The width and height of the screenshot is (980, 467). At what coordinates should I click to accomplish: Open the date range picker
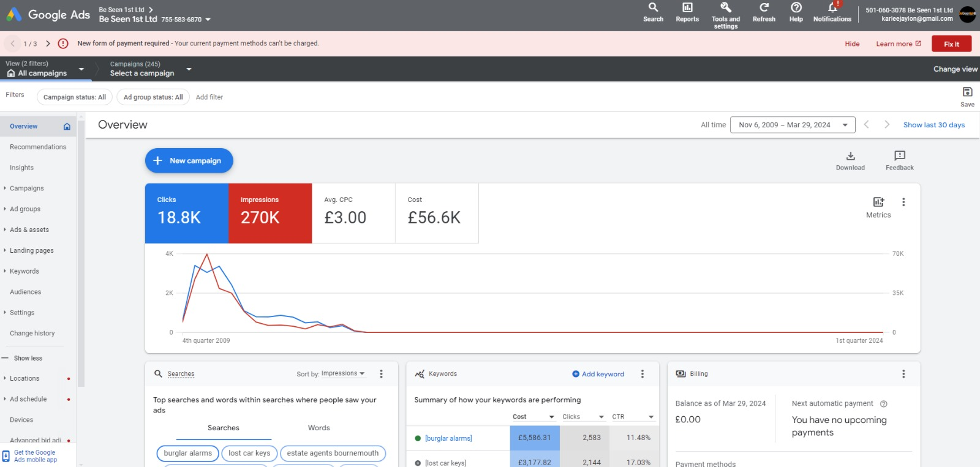pyautogui.click(x=793, y=125)
